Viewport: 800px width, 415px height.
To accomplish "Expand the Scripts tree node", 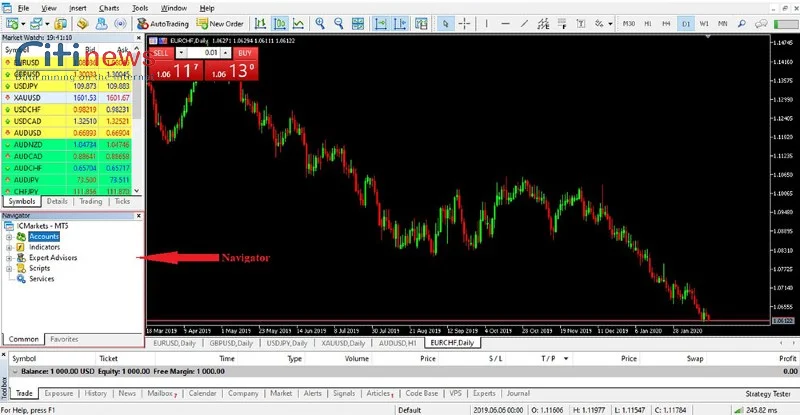I will pos(9,268).
